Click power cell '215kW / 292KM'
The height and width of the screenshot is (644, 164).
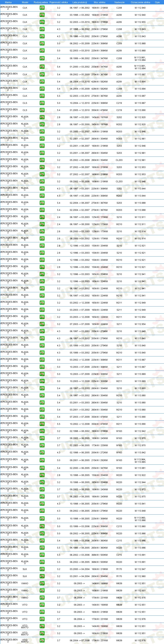point(99,460)
